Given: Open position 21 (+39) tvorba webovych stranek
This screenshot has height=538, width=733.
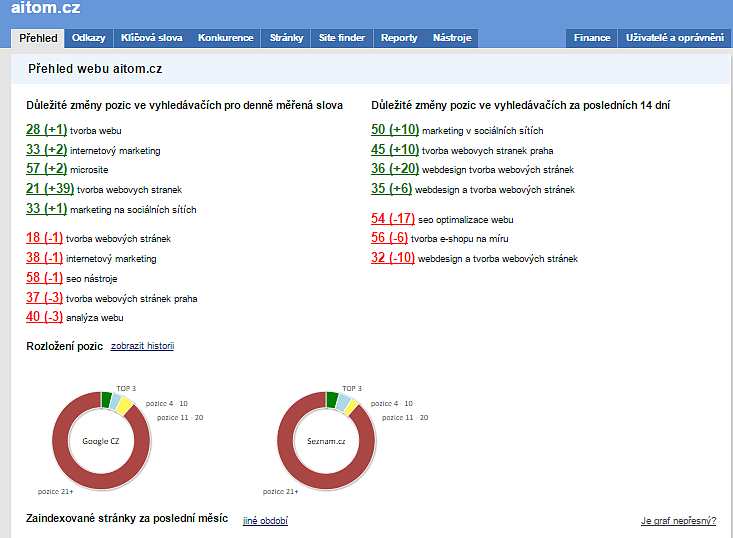Looking at the screenshot, I should pos(49,189).
